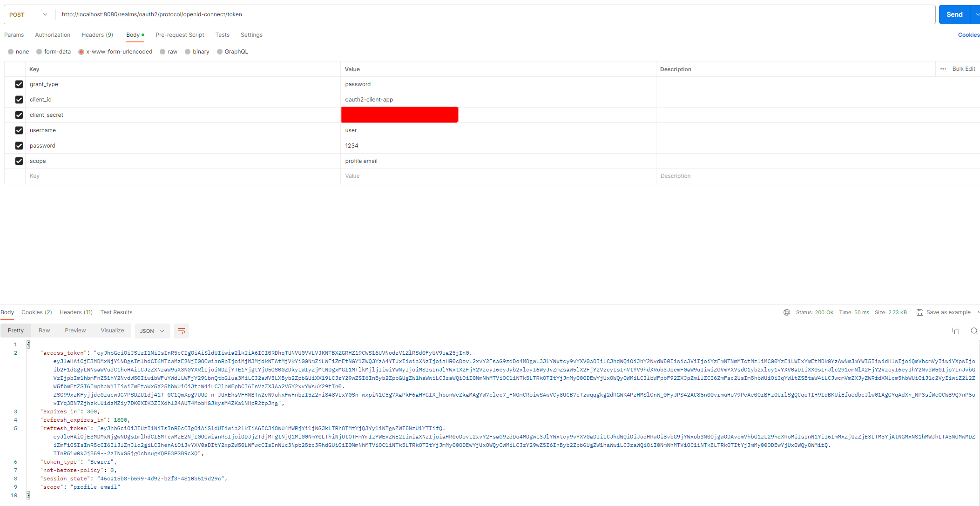Screen dimensions: 980x506
Task: Disable the client_secret parameter checkbox
Action: point(19,115)
